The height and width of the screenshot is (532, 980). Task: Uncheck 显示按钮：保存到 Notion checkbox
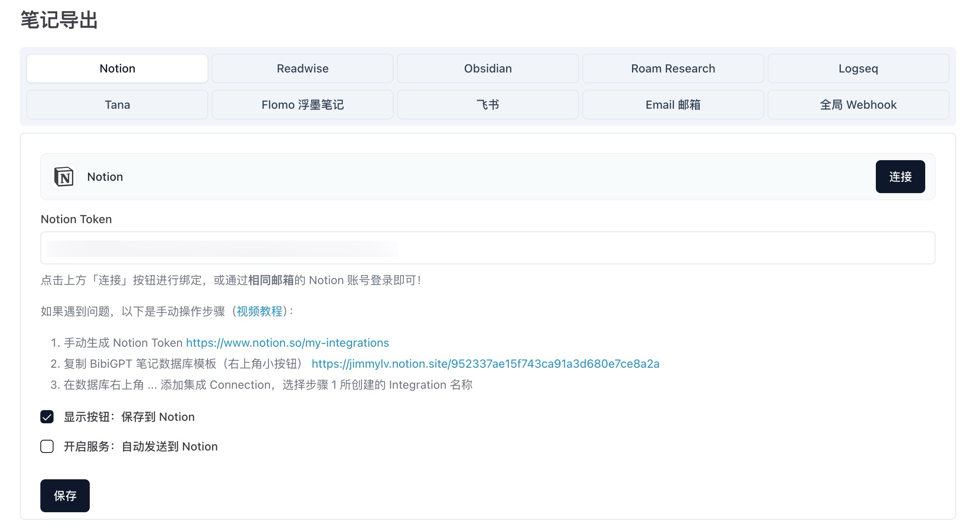click(47, 417)
